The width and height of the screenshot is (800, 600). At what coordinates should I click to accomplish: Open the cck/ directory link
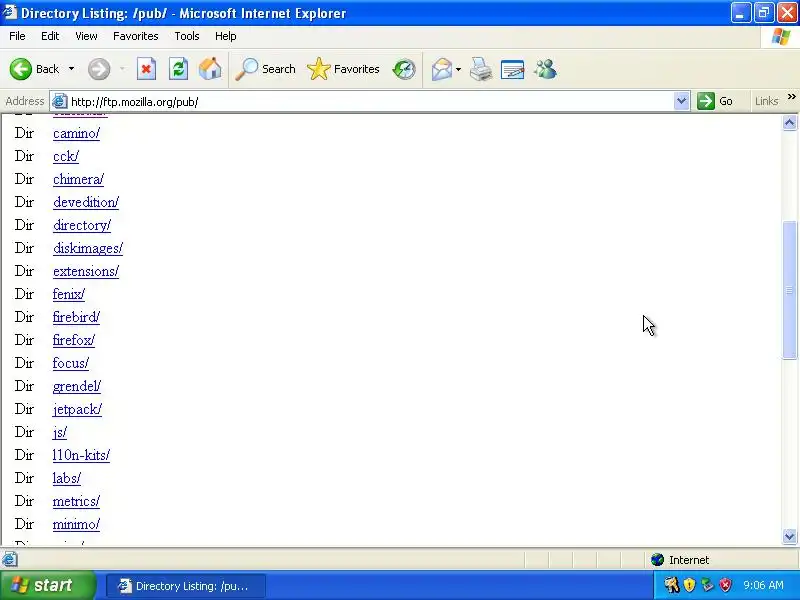point(66,157)
